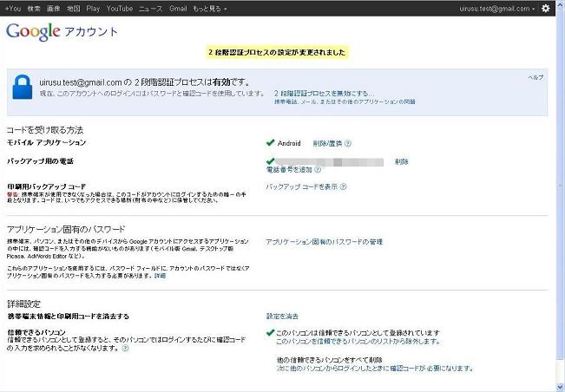Viewport: 565px width, 392px height.
Task: Click the vertical scrollbar on the right
Action: coord(561,186)
